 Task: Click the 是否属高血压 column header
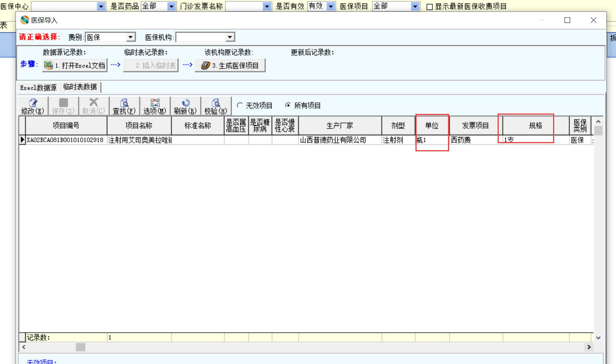click(x=236, y=126)
